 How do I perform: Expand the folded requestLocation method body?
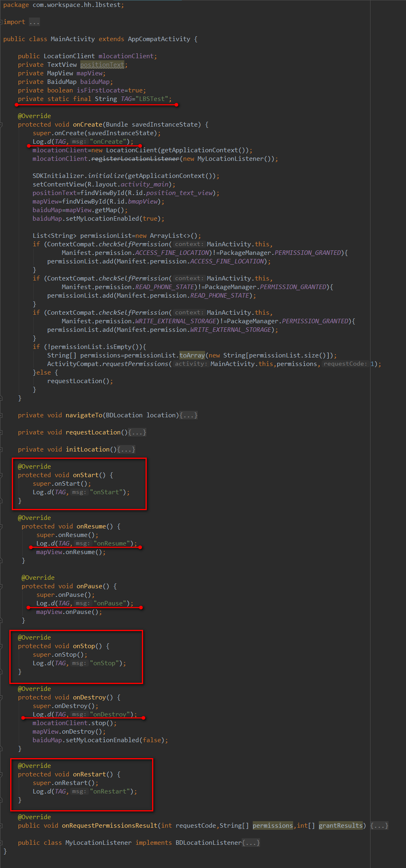coord(137,432)
